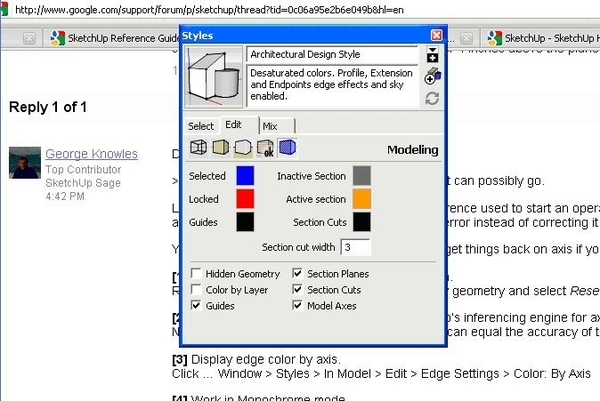This screenshot has height=401, width=600.
Task: Click the style preview thumbnail
Action: click(214, 77)
